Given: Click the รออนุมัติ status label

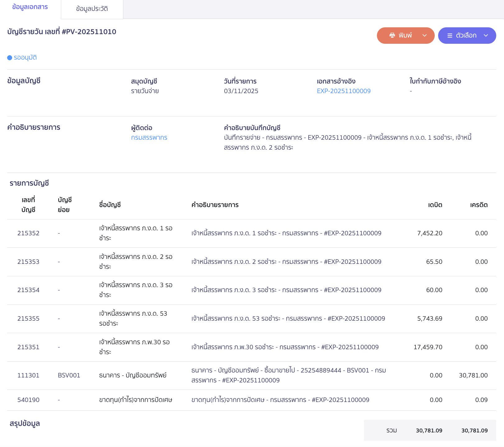Looking at the screenshot, I should click(x=25, y=58).
